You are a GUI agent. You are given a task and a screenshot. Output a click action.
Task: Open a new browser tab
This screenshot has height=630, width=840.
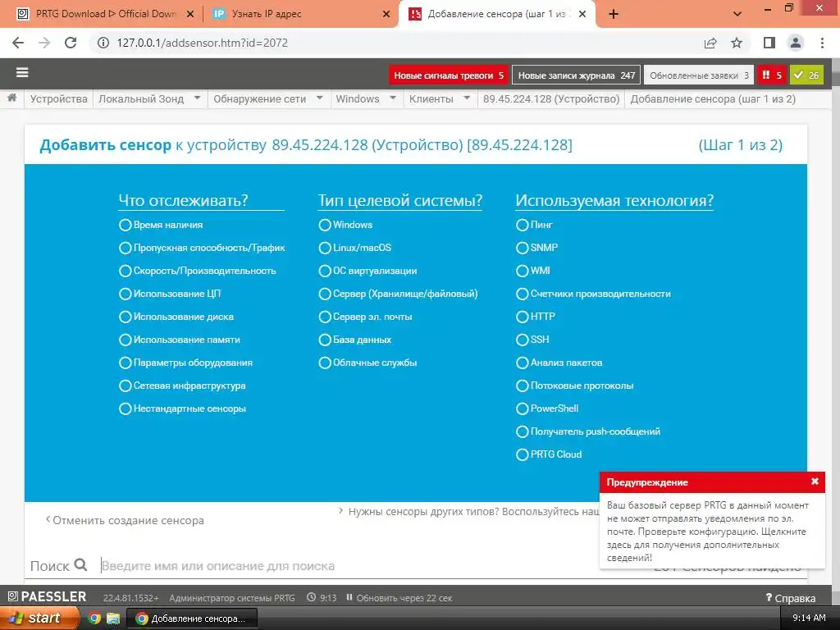pyautogui.click(x=614, y=15)
